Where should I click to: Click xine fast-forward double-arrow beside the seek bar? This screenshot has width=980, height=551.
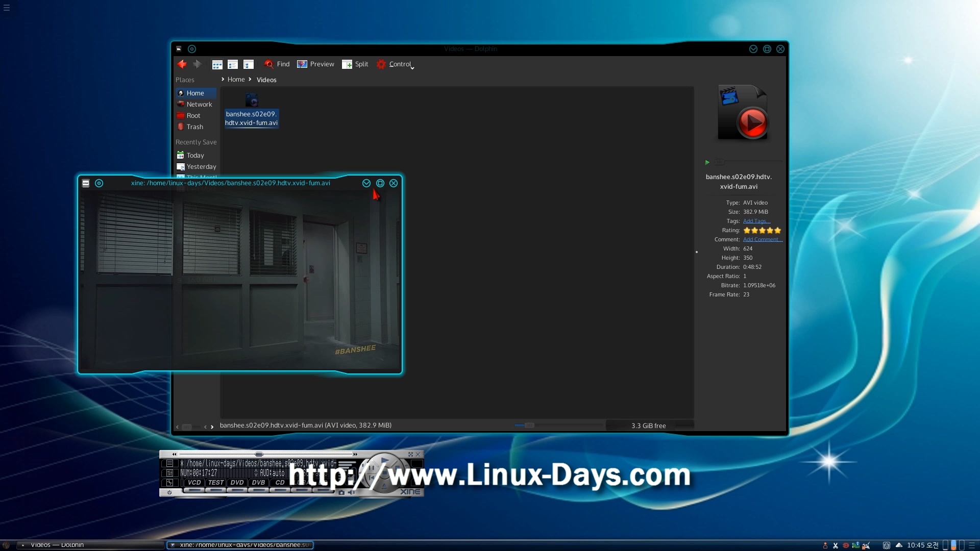click(x=355, y=454)
